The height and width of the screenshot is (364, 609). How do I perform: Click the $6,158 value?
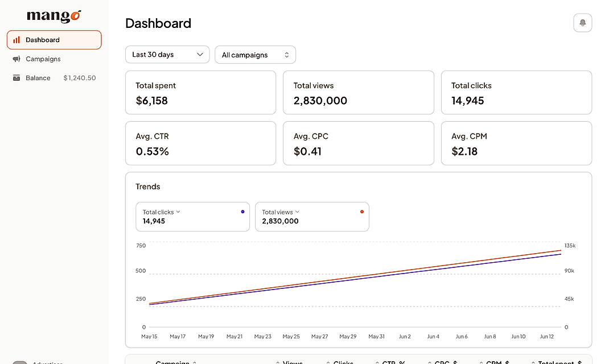point(152,101)
